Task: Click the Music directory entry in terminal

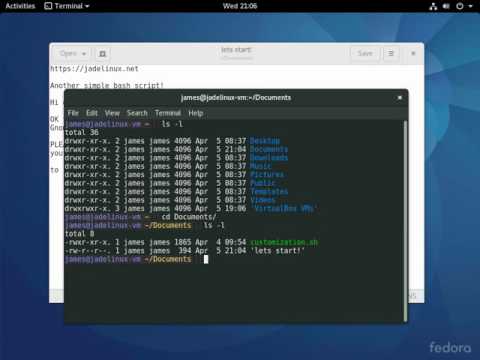Action: click(261, 166)
